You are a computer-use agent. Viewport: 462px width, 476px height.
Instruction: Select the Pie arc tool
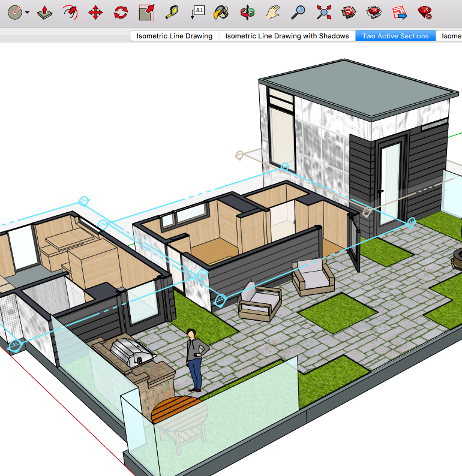[x=14, y=13]
